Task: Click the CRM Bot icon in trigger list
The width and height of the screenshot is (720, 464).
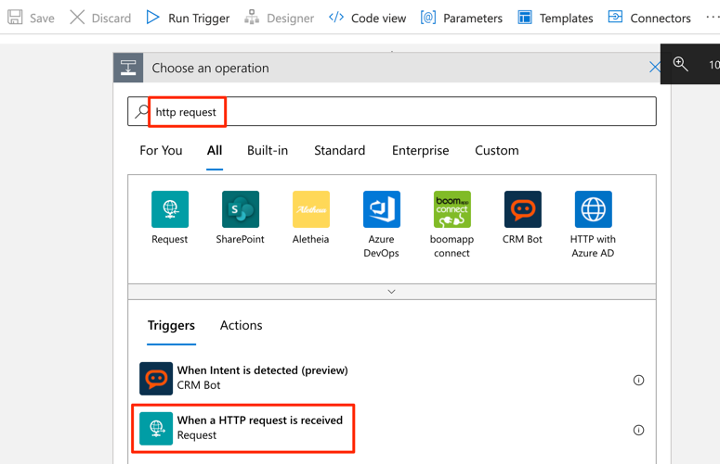Action: [156, 379]
